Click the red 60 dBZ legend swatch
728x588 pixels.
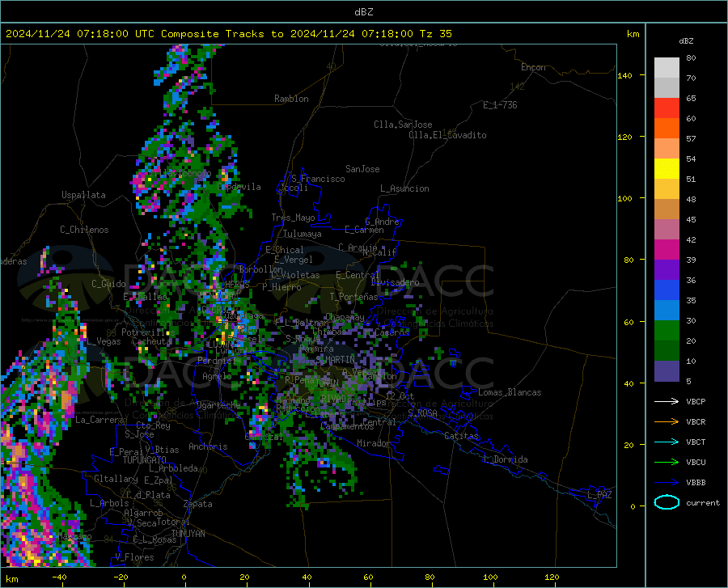tap(667, 108)
